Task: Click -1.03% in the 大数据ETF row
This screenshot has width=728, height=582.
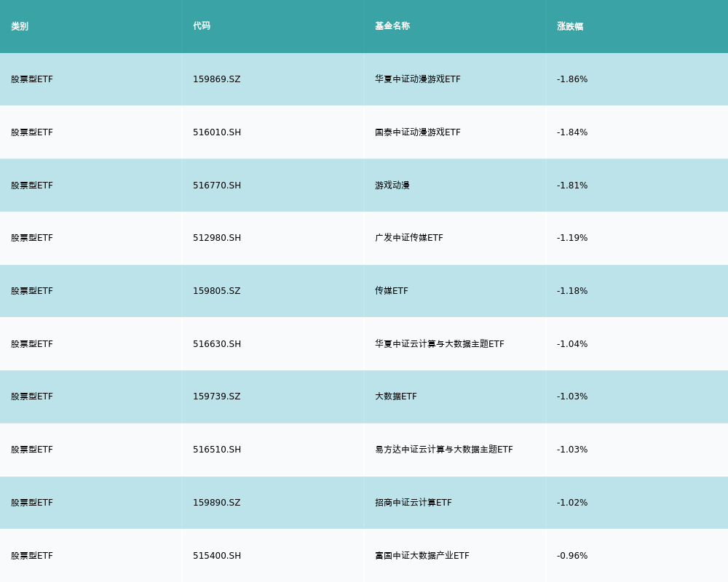Action: point(572,396)
